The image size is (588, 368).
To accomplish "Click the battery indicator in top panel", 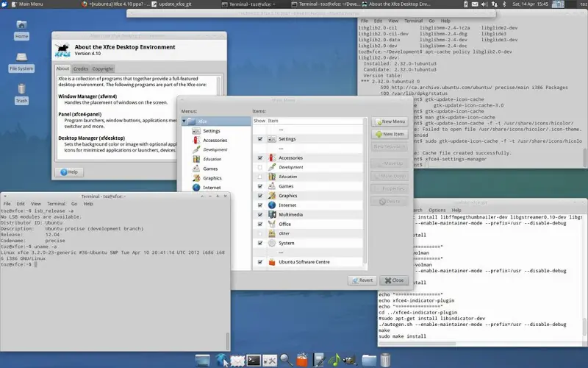I will coord(465,4).
